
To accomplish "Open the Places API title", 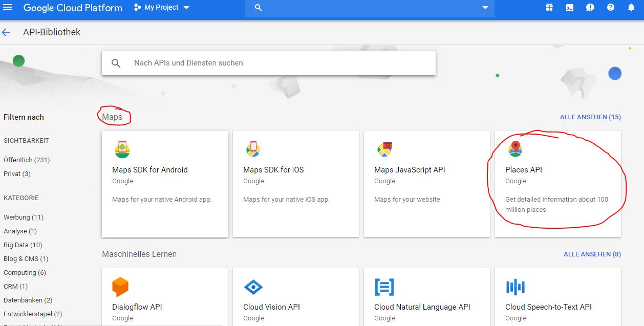I will point(524,170).
